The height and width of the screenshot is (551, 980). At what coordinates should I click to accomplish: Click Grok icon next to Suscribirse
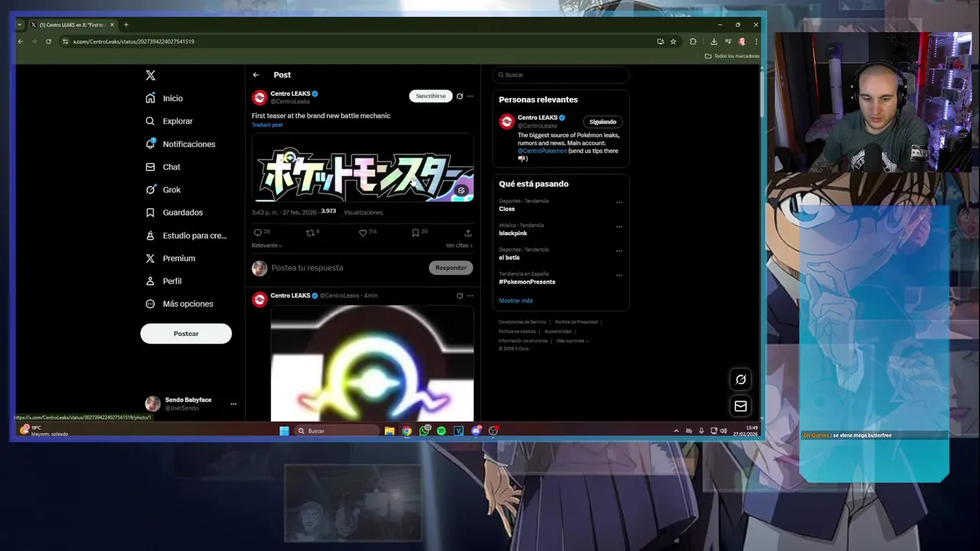(459, 96)
